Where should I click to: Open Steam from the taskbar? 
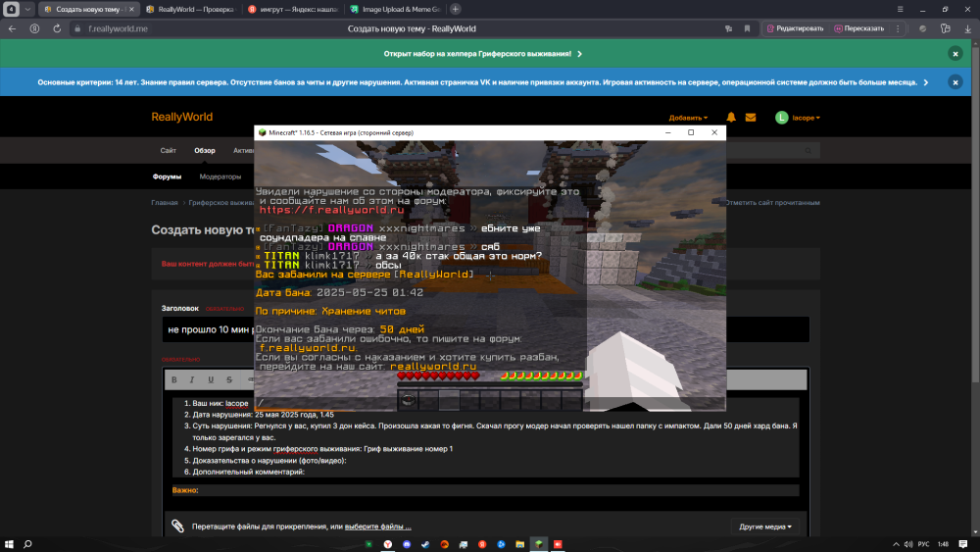[425, 544]
